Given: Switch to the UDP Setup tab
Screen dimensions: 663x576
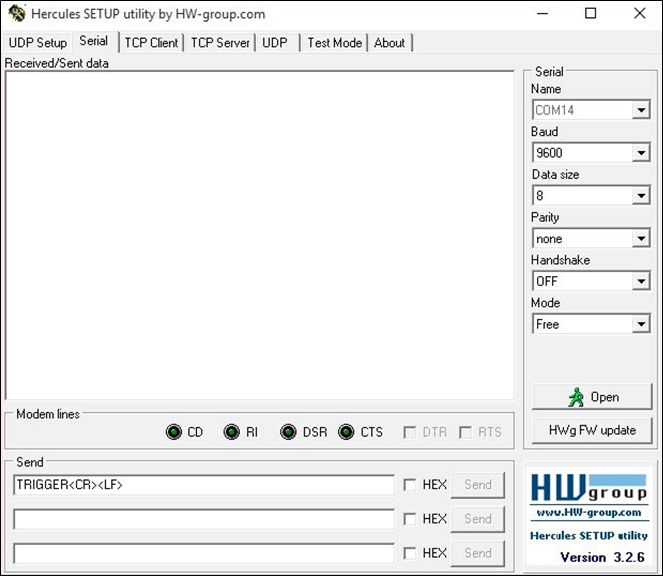Looking at the screenshot, I should (38, 43).
